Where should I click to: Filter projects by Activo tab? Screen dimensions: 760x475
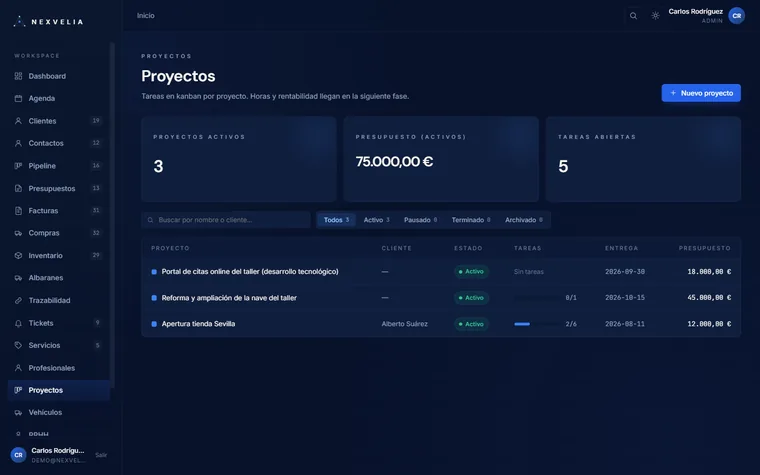377,220
